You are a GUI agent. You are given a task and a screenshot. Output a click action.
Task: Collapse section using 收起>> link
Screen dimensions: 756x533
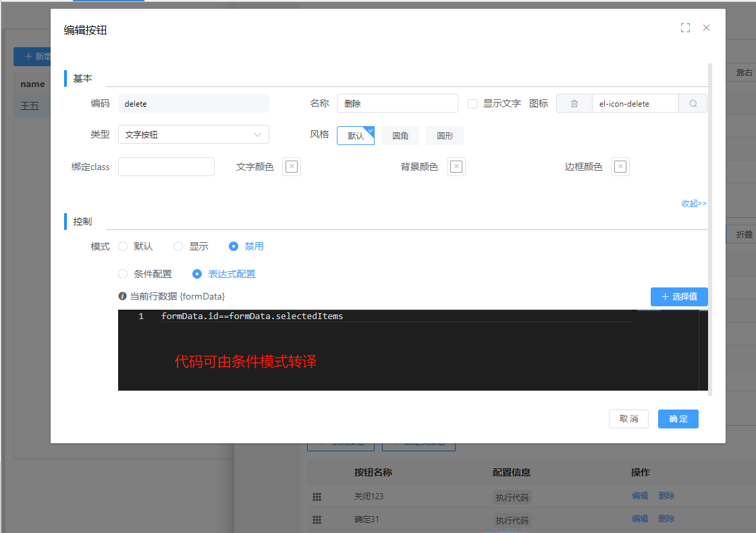coord(693,203)
